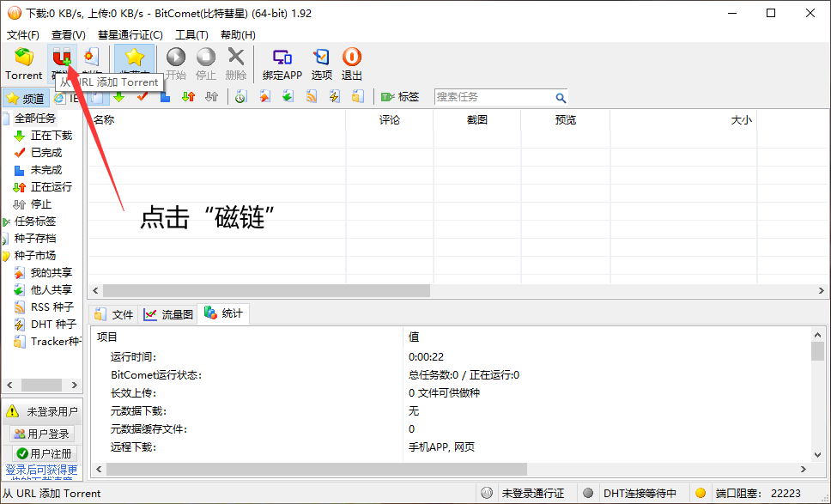Click the magnet link (磁链) toolbar icon
The width and height of the screenshot is (831, 504).
(x=61, y=58)
